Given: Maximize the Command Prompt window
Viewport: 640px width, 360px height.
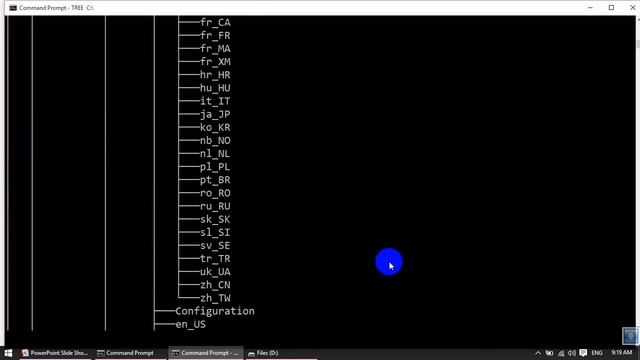Looking at the screenshot, I should coord(611,8).
